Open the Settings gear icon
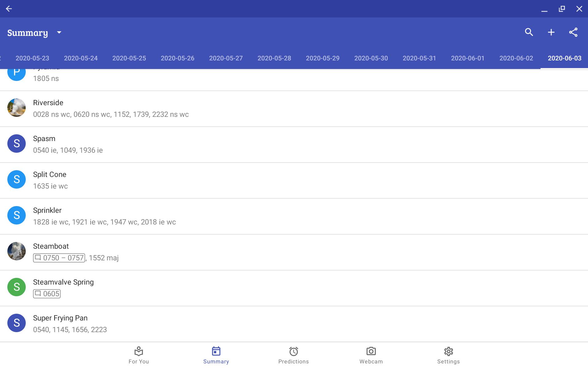588x368 pixels. pos(449,351)
